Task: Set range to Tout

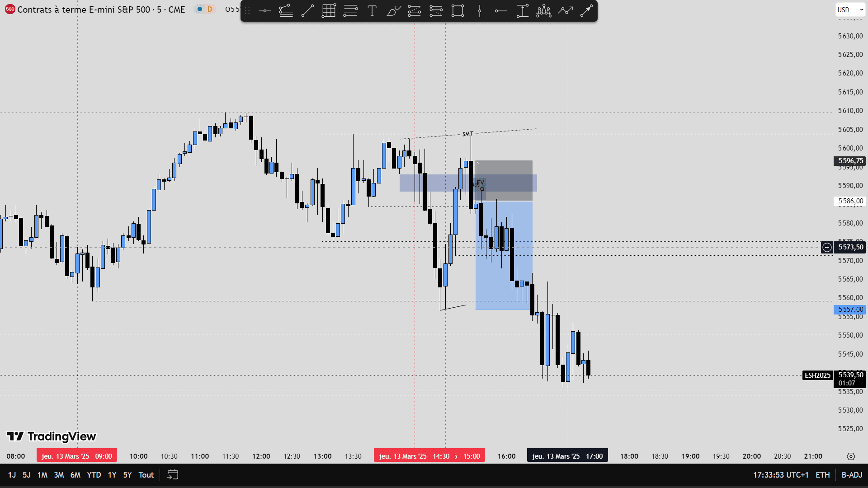Action: click(x=146, y=475)
